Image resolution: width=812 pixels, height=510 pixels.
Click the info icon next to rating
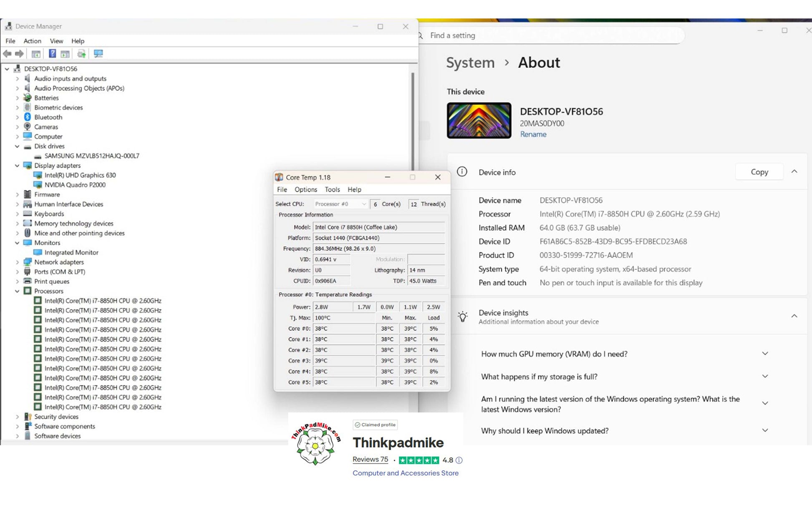[x=459, y=460]
